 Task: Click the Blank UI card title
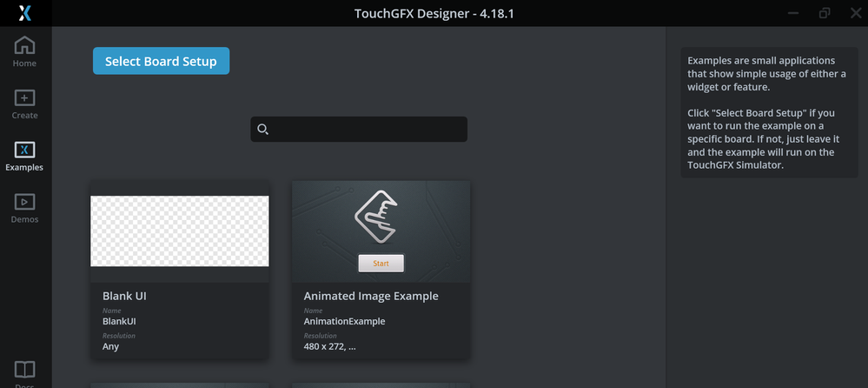(x=124, y=296)
